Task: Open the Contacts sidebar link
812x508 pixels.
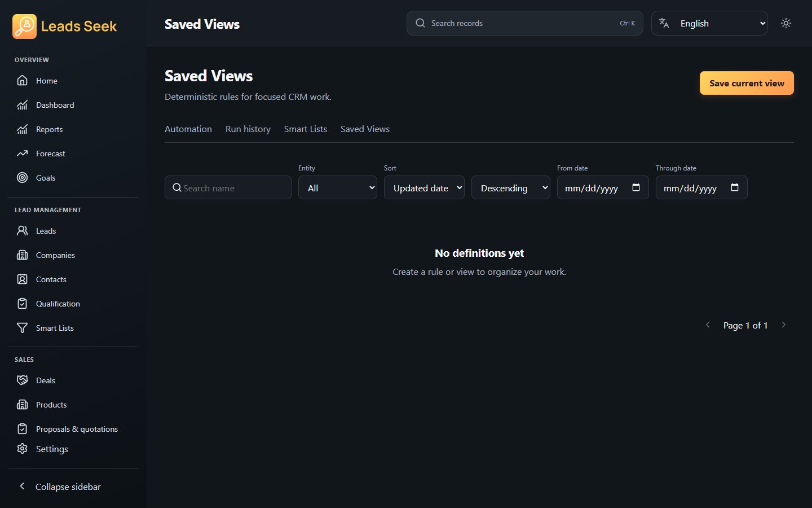Action: tap(73, 279)
